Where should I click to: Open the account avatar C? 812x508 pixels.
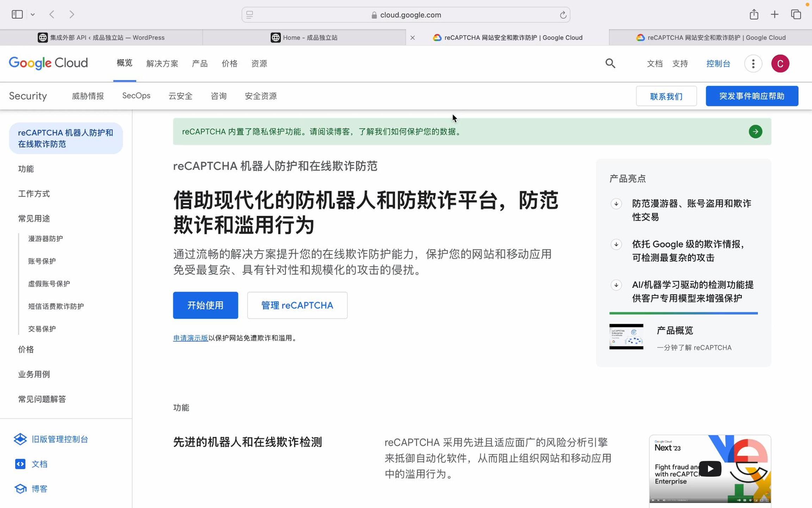click(x=780, y=64)
